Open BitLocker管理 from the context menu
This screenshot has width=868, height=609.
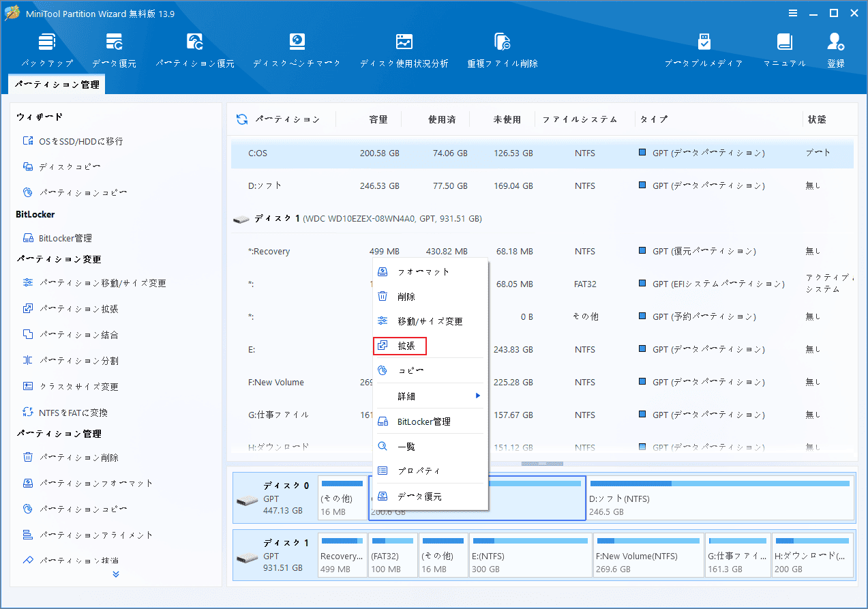pyautogui.click(x=430, y=421)
